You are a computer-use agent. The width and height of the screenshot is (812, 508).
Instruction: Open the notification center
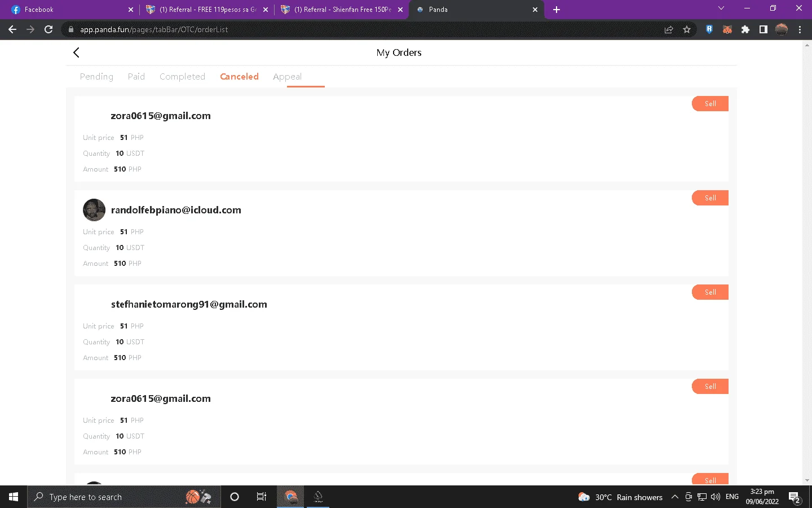pyautogui.click(x=795, y=497)
